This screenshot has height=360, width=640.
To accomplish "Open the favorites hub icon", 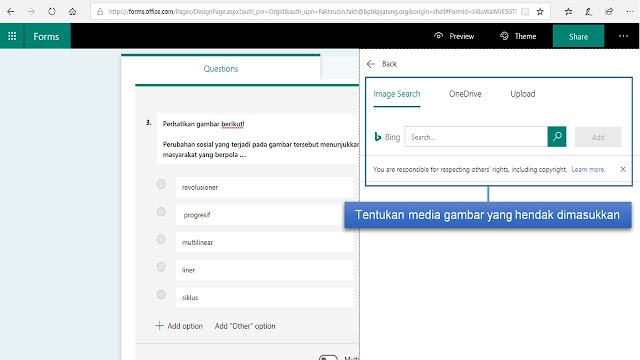I will (568, 12).
